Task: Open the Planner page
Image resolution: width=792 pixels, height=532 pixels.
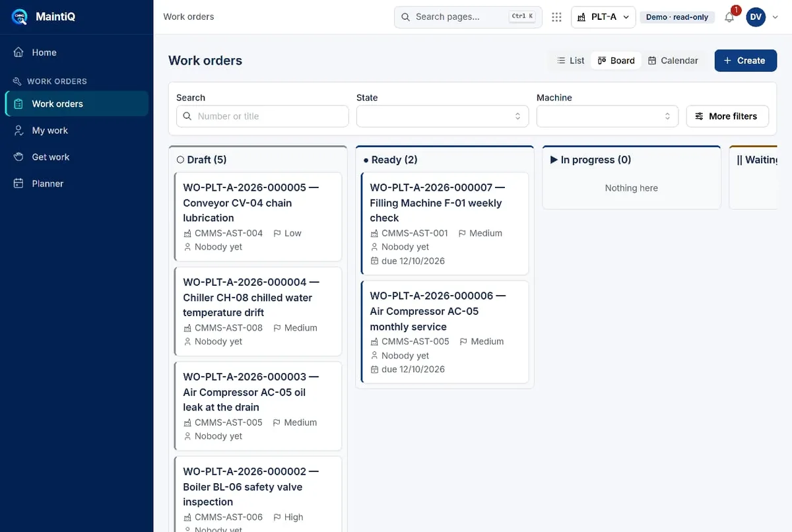Action: (77, 183)
